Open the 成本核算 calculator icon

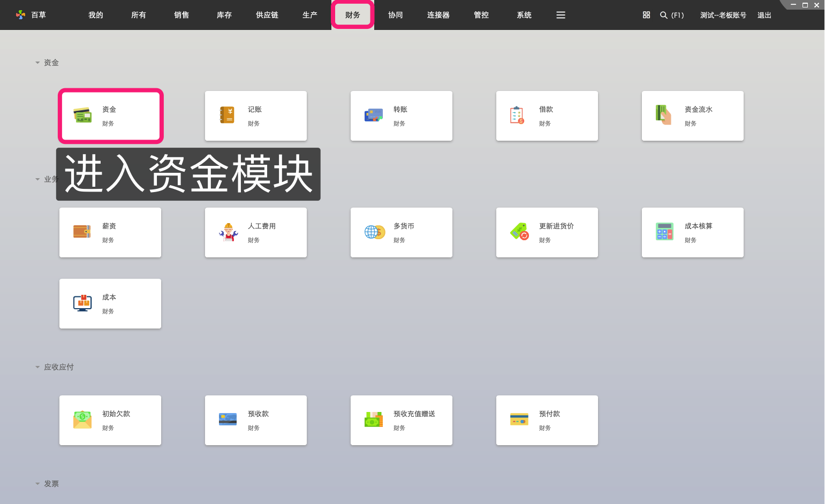(664, 232)
